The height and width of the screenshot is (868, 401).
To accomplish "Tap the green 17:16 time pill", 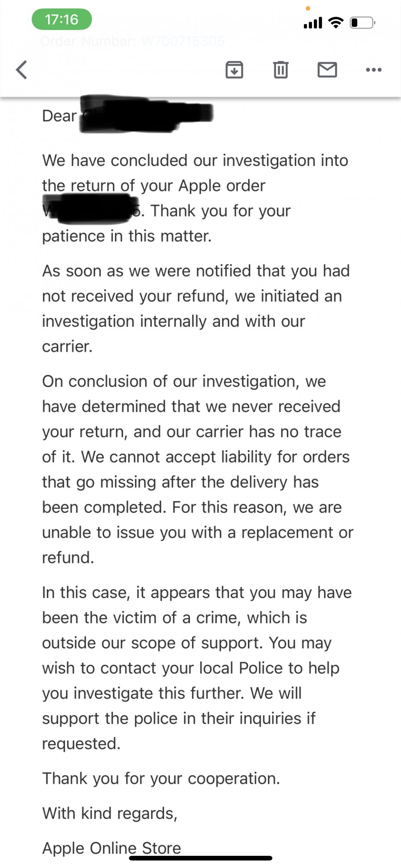I will click(62, 20).
